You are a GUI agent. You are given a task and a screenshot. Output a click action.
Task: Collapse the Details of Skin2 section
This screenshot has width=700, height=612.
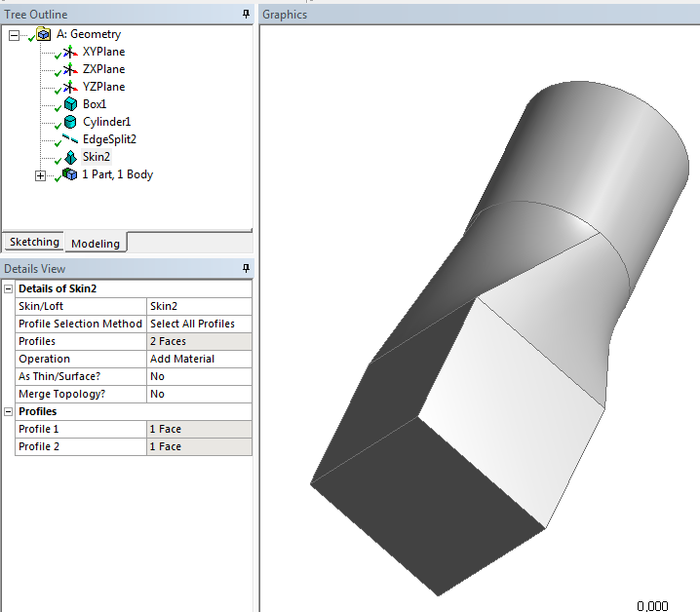(8, 288)
